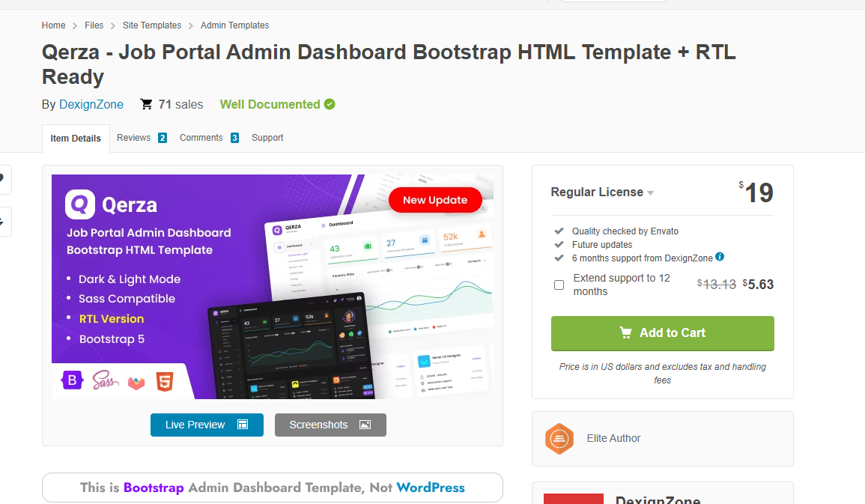Screen dimensions: 865x504
Task: Click the info icon next to DexignZone support
Action: click(719, 258)
